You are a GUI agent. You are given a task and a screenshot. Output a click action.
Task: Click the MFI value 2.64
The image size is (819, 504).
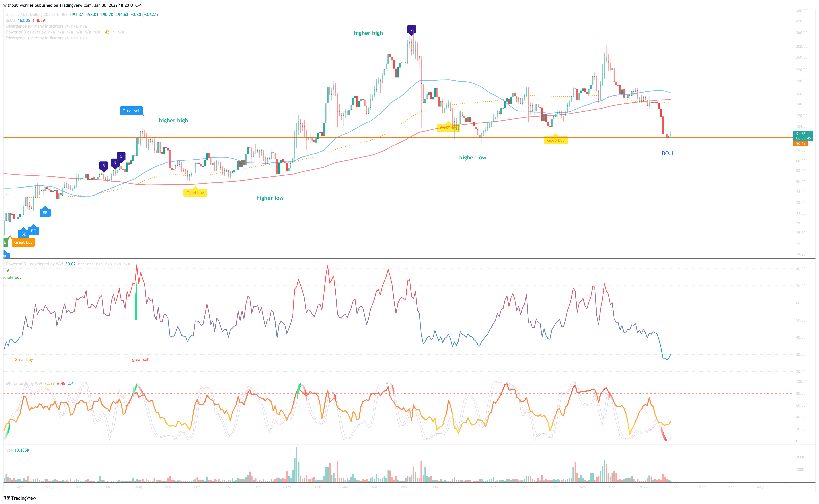click(x=72, y=384)
